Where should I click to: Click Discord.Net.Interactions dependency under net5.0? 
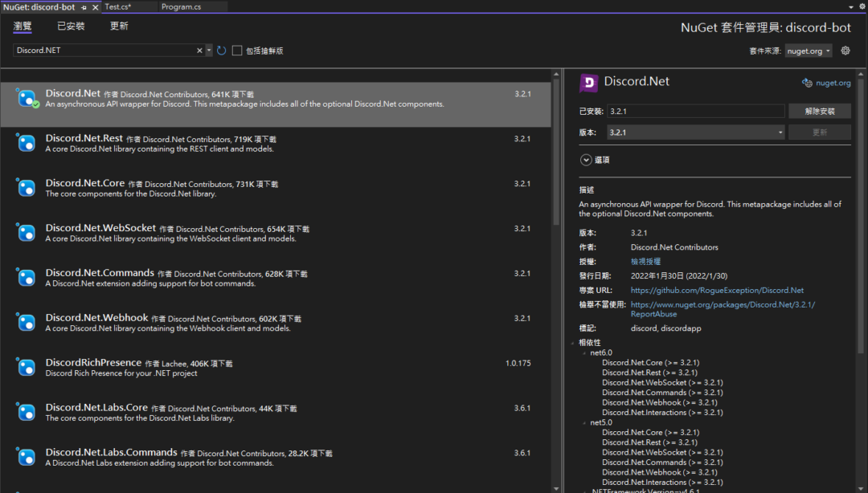coord(662,483)
